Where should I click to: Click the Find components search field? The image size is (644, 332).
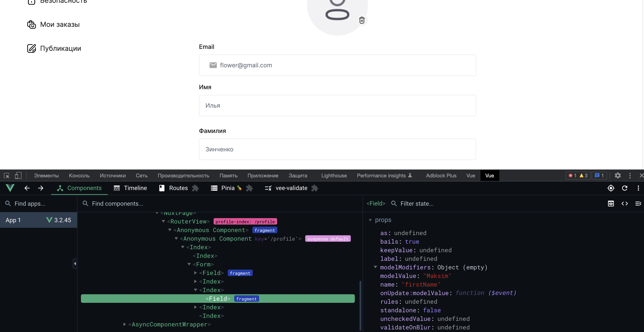tap(220, 204)
